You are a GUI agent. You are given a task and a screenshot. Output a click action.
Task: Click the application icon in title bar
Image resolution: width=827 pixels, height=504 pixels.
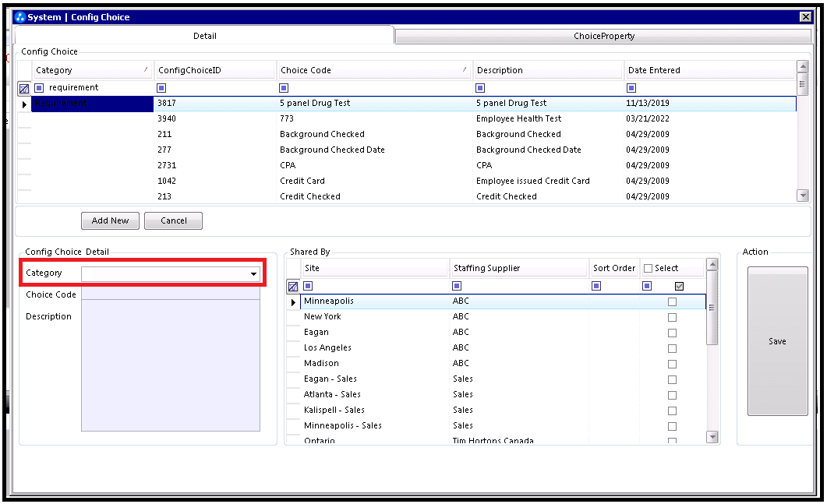[x=20, y=17]
